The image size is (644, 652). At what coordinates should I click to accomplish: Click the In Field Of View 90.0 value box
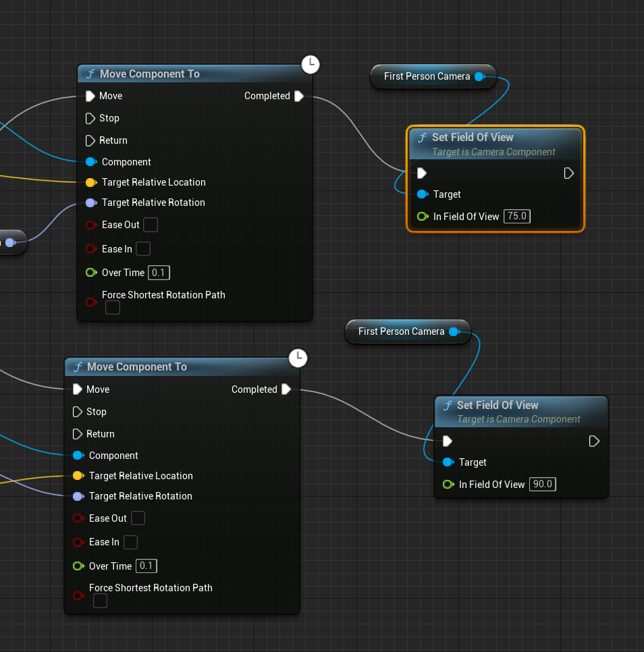542,485
